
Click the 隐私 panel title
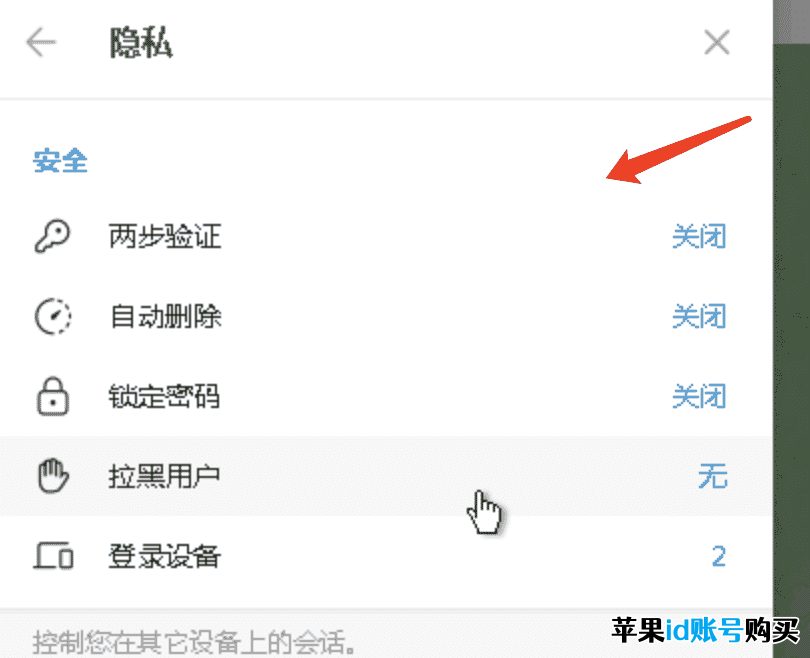[141, 42]
